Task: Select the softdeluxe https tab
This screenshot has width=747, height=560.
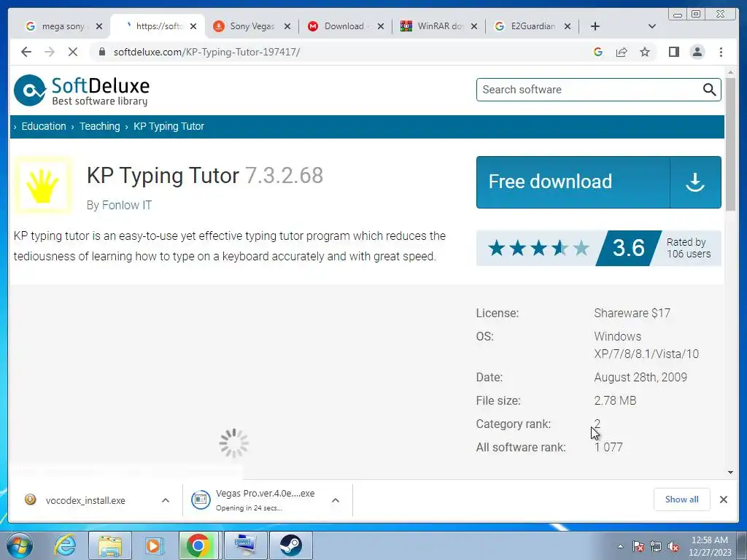Action: coord(158,26)
